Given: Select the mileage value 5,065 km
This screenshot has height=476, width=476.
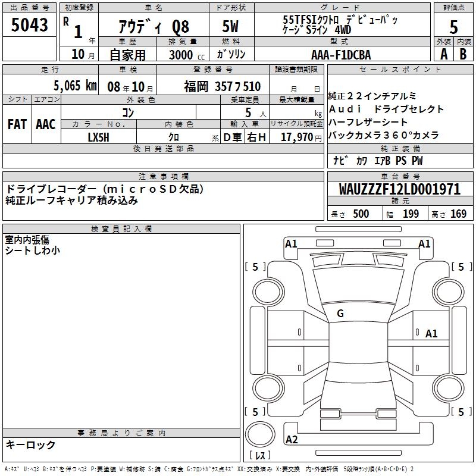Looking at the screenshot, I should pos(74,85).
